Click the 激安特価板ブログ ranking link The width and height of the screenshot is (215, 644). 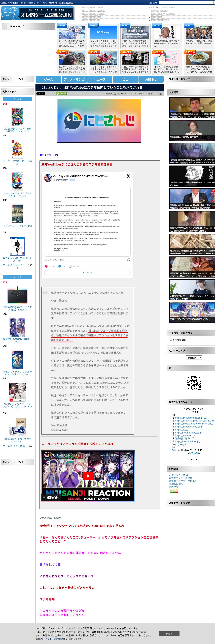184,439
